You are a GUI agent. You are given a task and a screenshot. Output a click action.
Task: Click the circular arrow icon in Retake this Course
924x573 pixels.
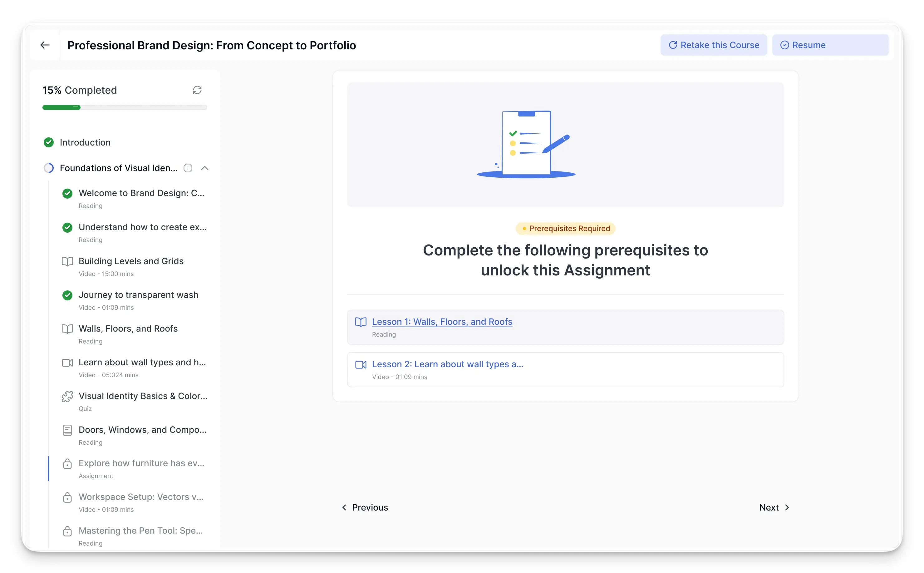pyautogui.click(x=673, y=45)
